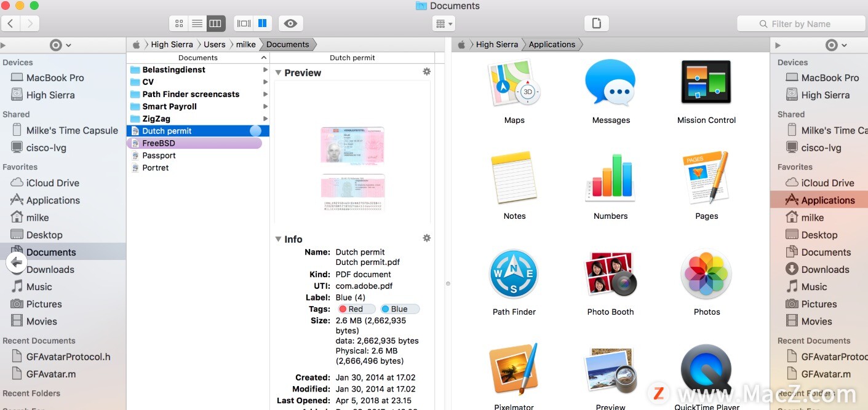
Task: Expand the Smart Payroll folder arrow
Action: tap(265, 106)
